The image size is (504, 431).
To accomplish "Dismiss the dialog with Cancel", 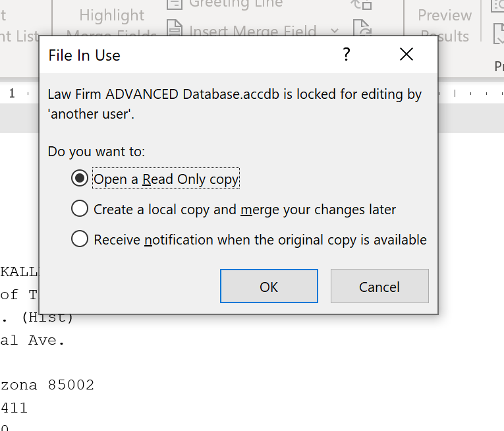I will click(379, 286).
